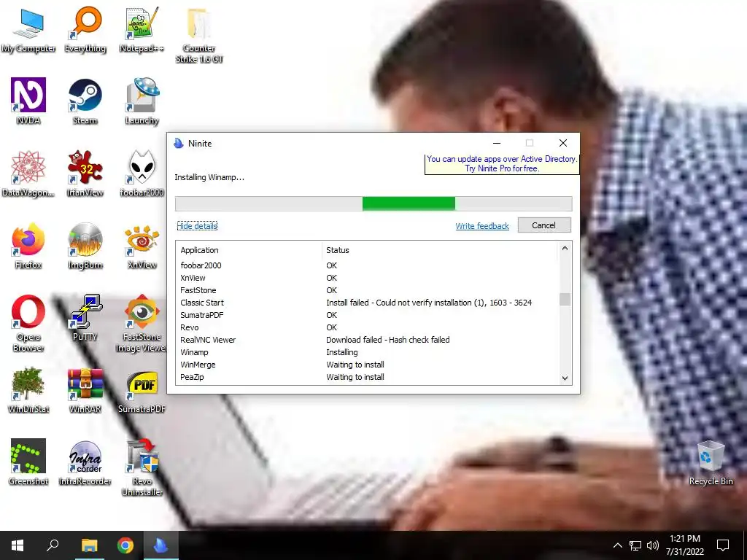
Task: Click the Write feedback link
Action: tap(482, 226)
